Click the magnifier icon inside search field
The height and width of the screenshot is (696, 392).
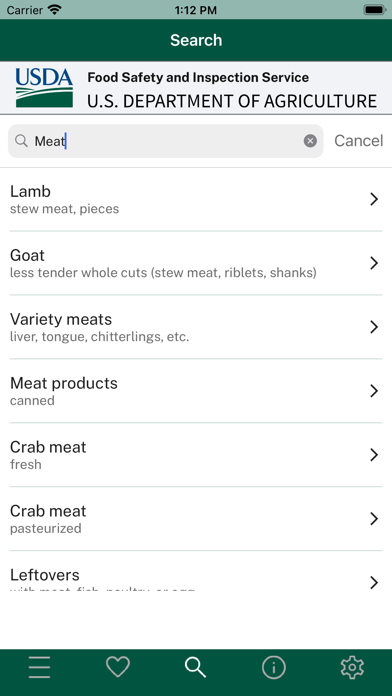(x=21, y=141)
